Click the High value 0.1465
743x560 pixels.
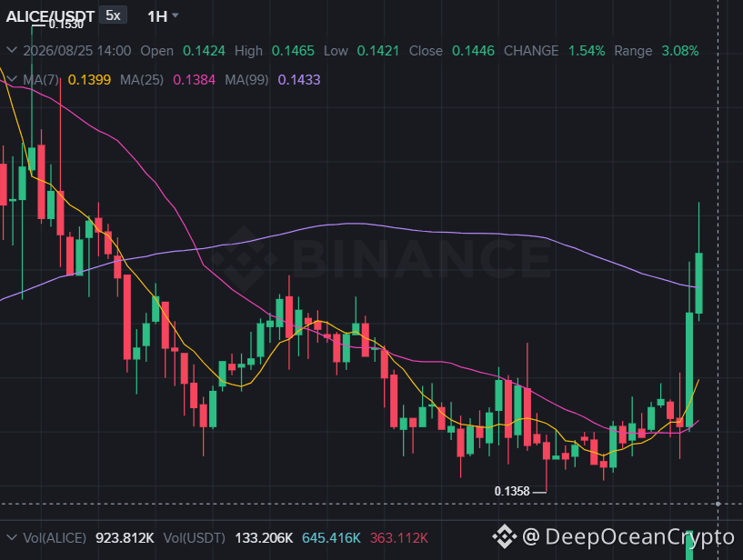point(293,51)
